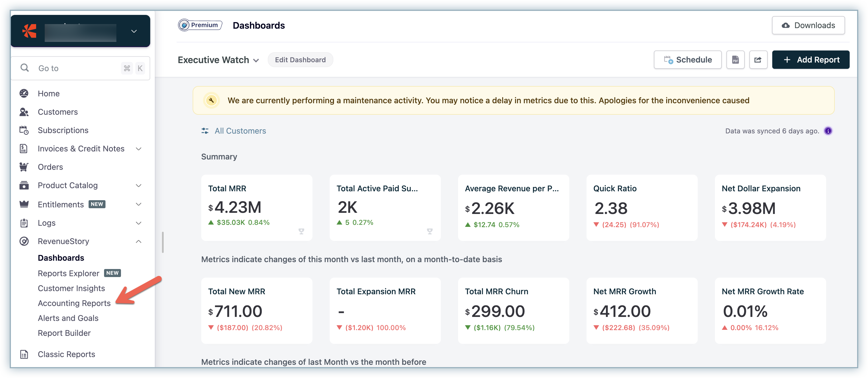Collapse the RevenueStory section
The image size is (868, 378).
coord(138,241)
